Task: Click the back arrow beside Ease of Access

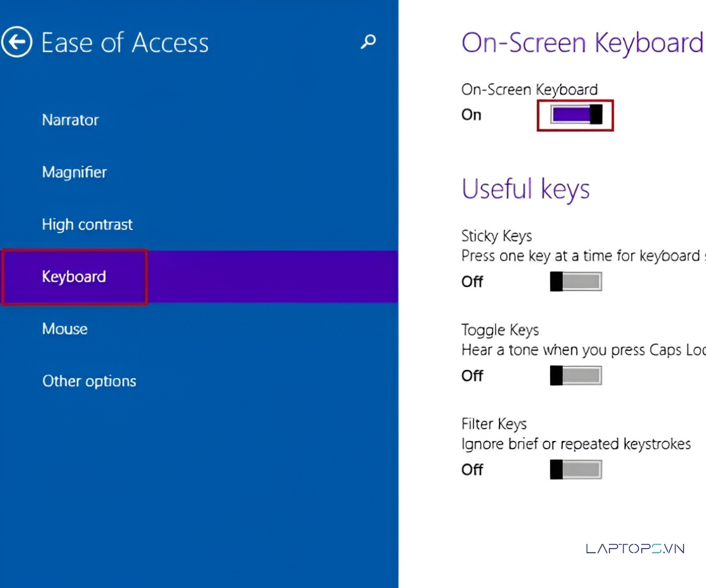Action: pyautogui.click(x=16, y=42)
